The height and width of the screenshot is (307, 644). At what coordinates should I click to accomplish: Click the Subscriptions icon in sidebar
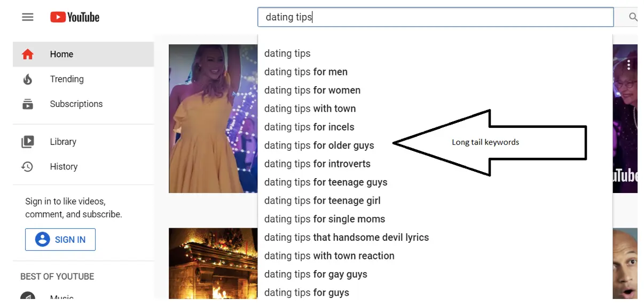pos(28,104)
